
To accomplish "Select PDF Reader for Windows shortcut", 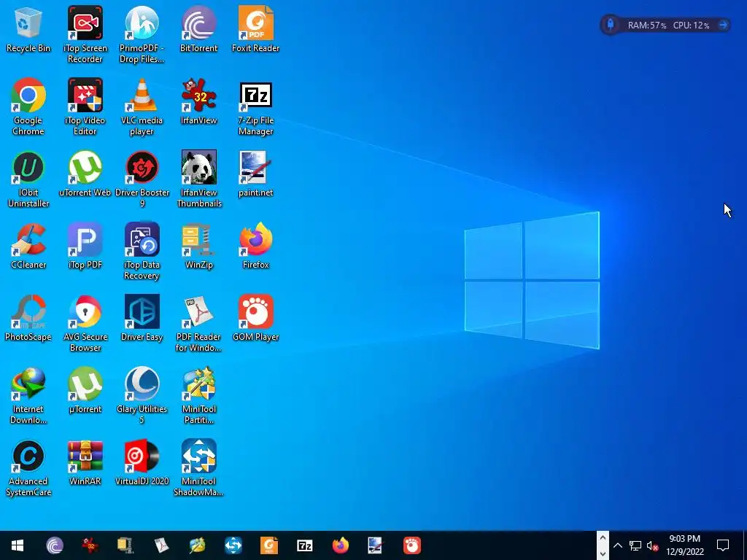I will click(x=198, y=324).
